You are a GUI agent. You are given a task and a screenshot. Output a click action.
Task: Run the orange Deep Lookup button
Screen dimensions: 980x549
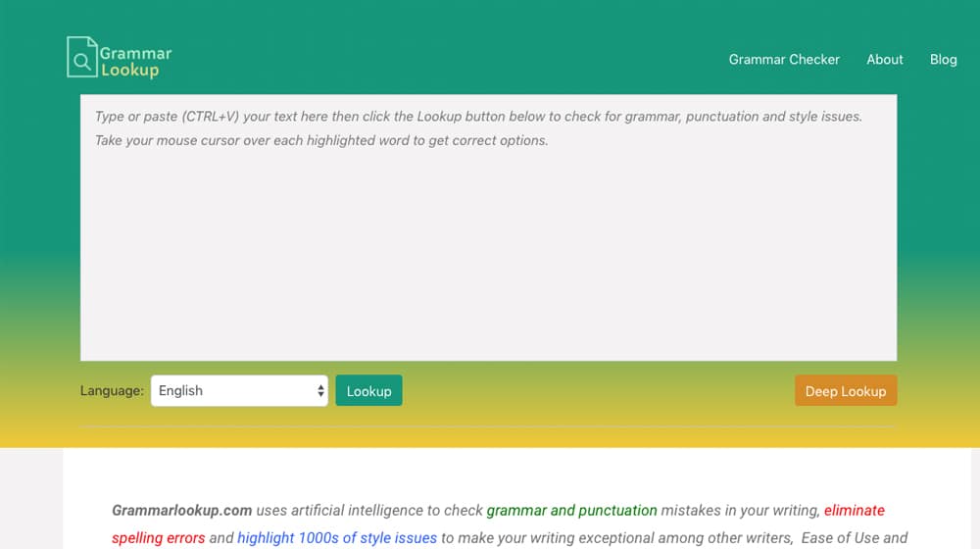[x=846, y=391]
